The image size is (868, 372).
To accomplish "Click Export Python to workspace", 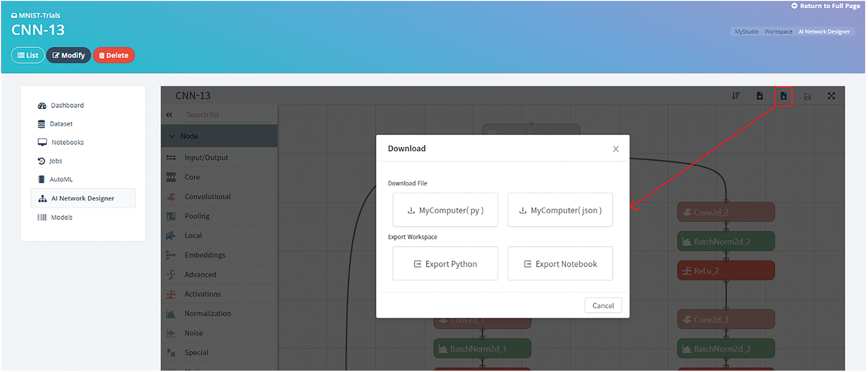I will [445, 264].
